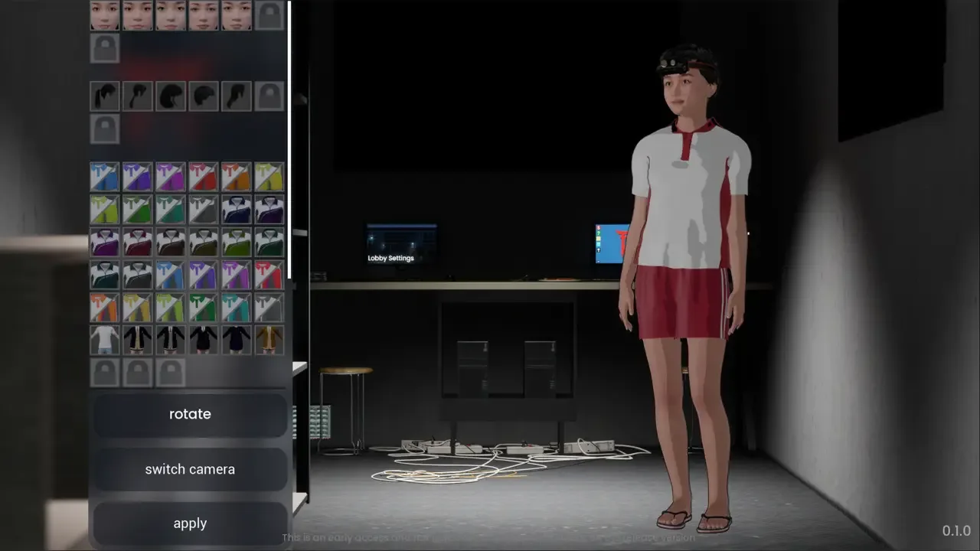
Task: Choose the yellow polo and shorts outfit
Action: pos(269,177)
